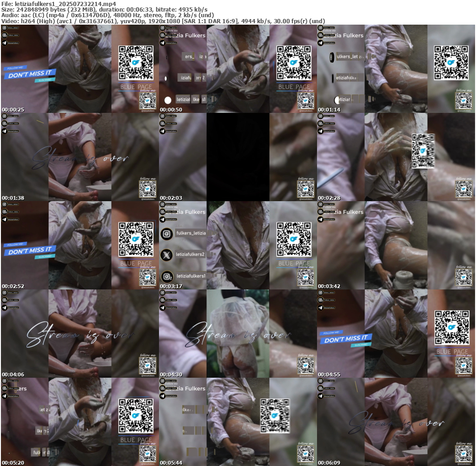Select the frame stamped 00:03:42
The image size is (476, 466).
tap(396, 245)
